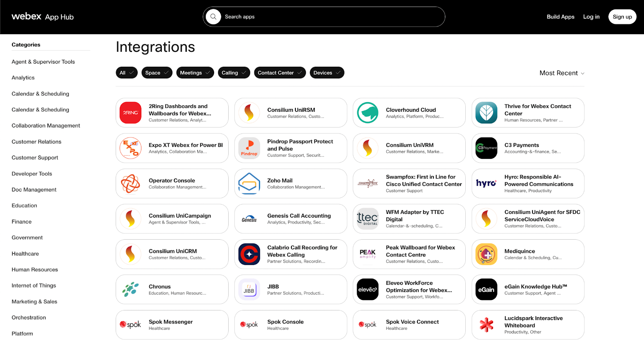Open the Consilium UniCampaign app title
644x343 pixels.
pyautogui.click(x=180, y=216)
